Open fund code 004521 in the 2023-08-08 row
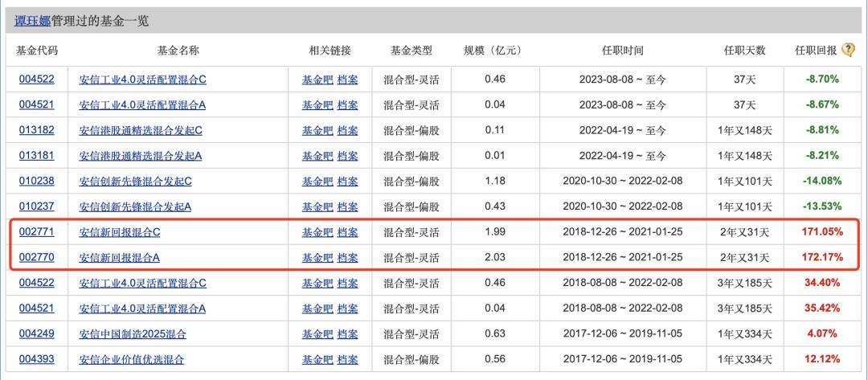Image resolution: width=868 pixels, height=380 pixels. (x=36, y=104)
